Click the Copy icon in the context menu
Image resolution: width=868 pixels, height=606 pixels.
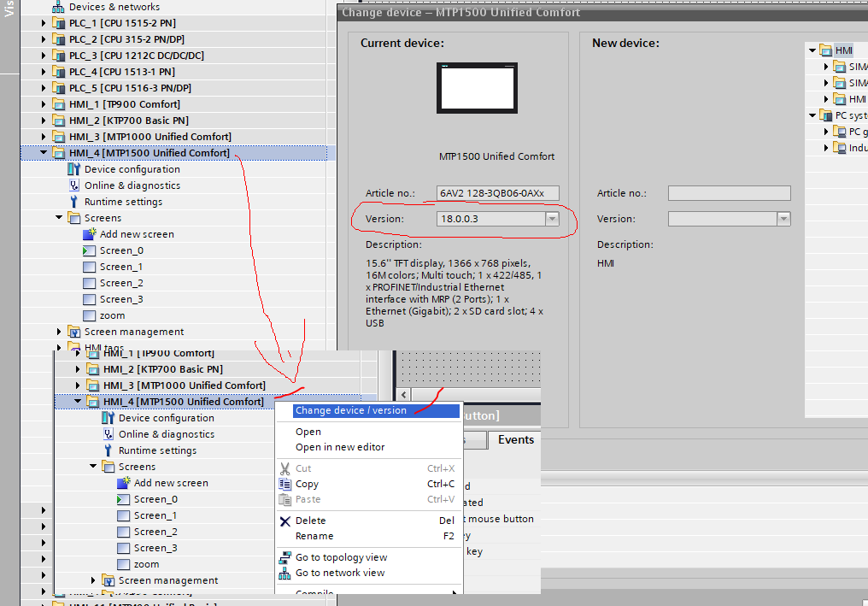[285, 484]
